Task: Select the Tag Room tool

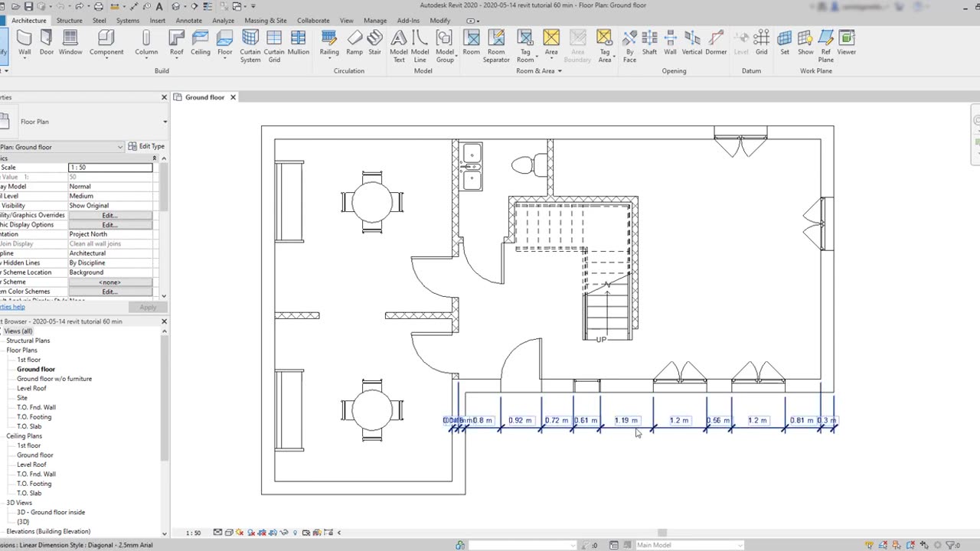Action: (525, 46)
